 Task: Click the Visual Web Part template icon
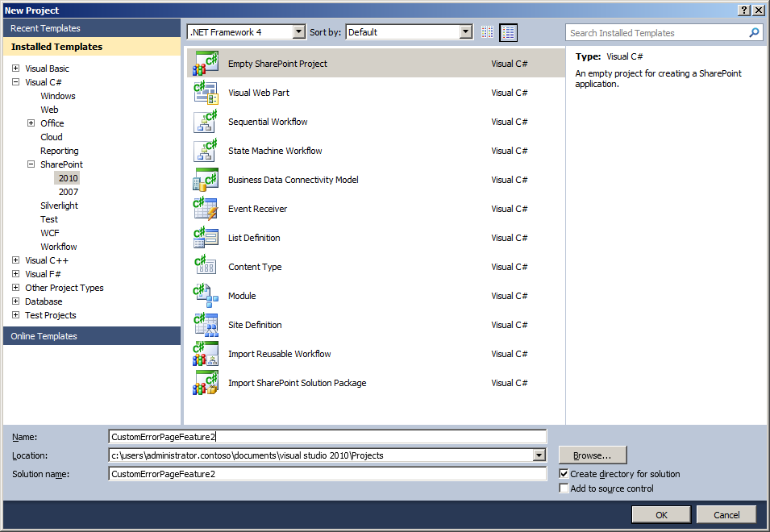206,92
